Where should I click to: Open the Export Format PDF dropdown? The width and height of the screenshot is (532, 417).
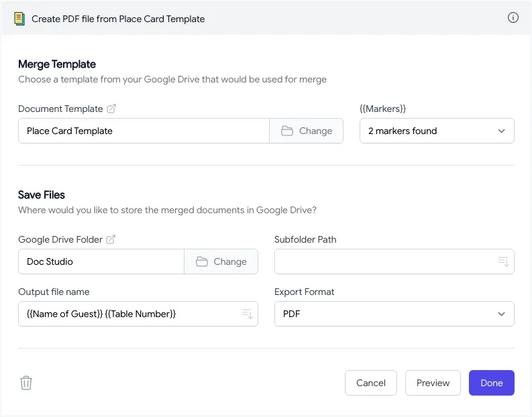pyautogui.click(x=394, y=314)
